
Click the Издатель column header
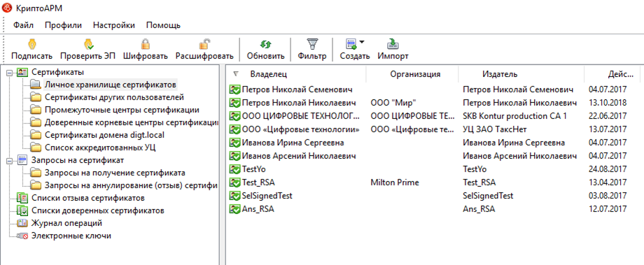(x=500, y=74)
